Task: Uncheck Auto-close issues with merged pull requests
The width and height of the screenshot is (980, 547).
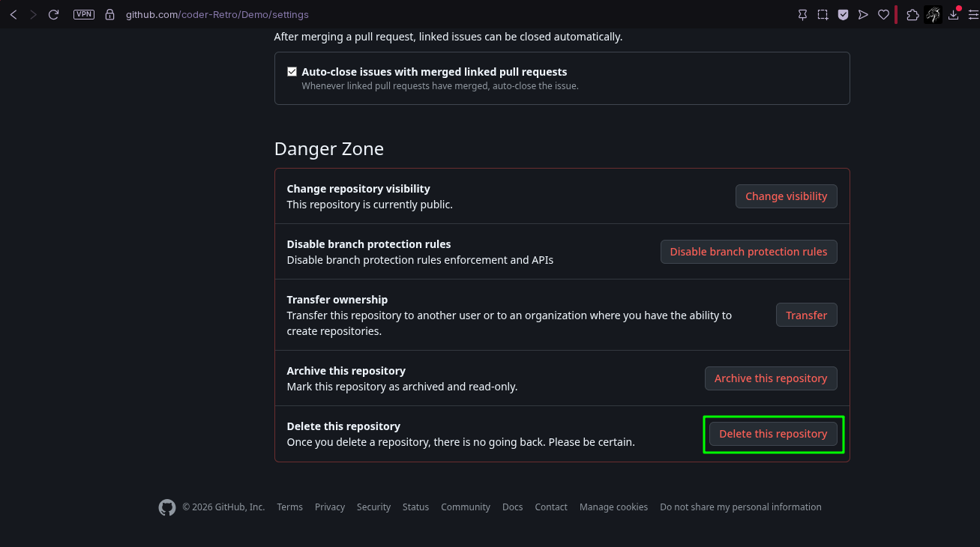Action: pos(292,72)
